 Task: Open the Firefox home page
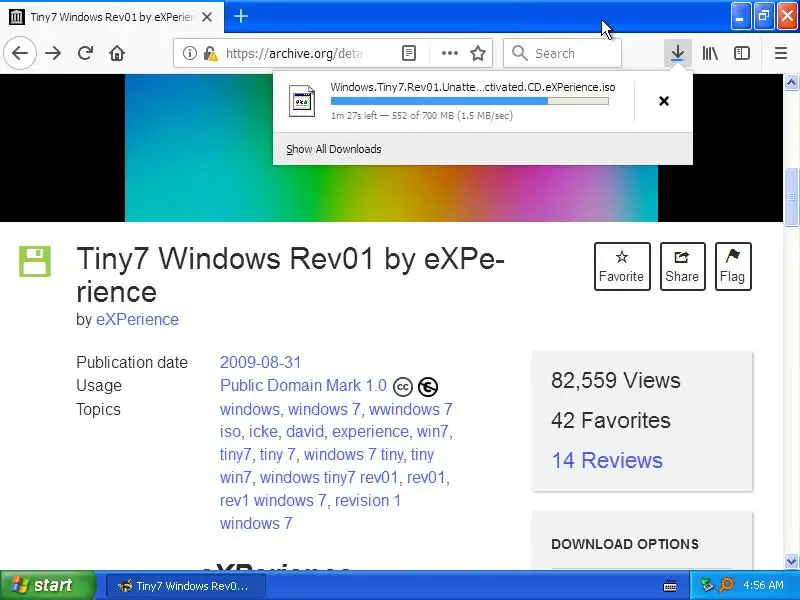[x=117, y=53]
